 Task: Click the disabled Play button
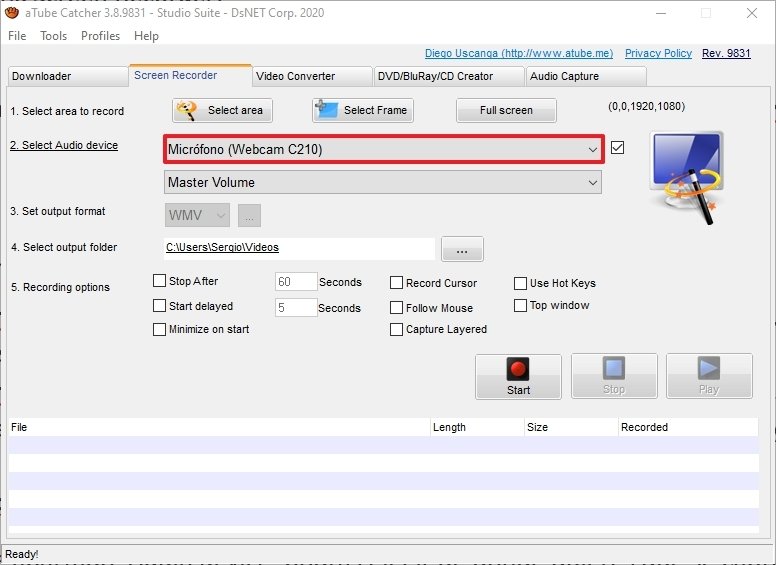click(709, 376)
